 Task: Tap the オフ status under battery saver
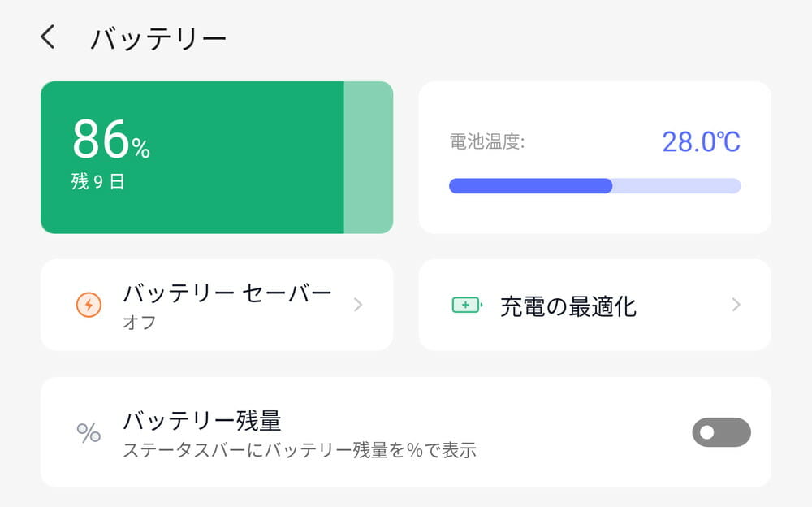[139, 323]
